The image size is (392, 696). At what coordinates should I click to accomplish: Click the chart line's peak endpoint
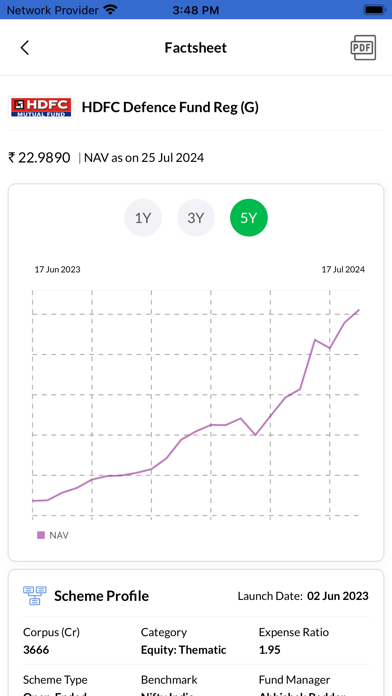[358, 310]
